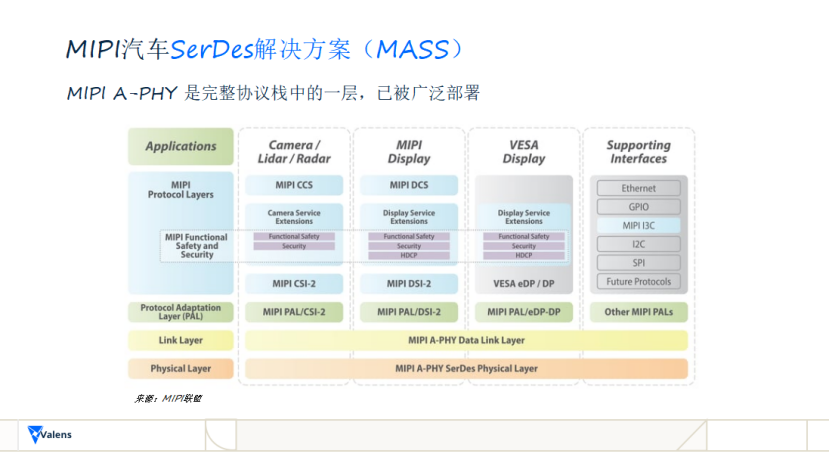This screenshot has height=460, width=830.
Task: Click the slide title containing MASS
Action: point(265,49)
